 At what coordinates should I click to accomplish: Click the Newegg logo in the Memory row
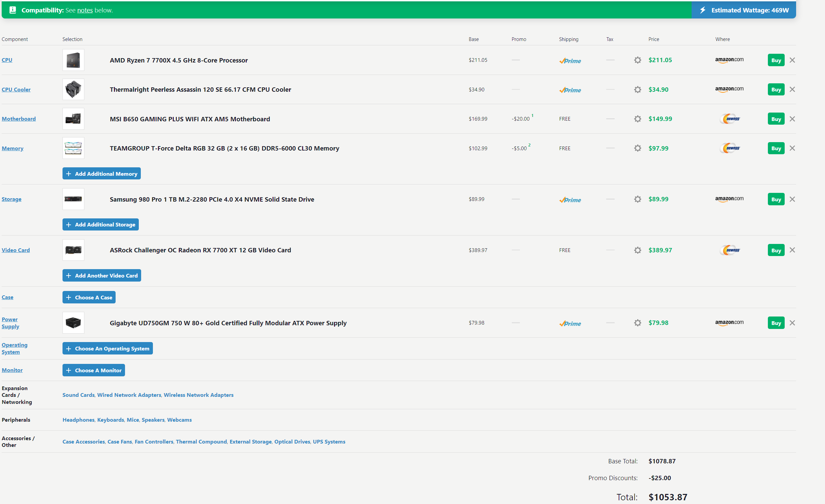[x=730, y=148]
